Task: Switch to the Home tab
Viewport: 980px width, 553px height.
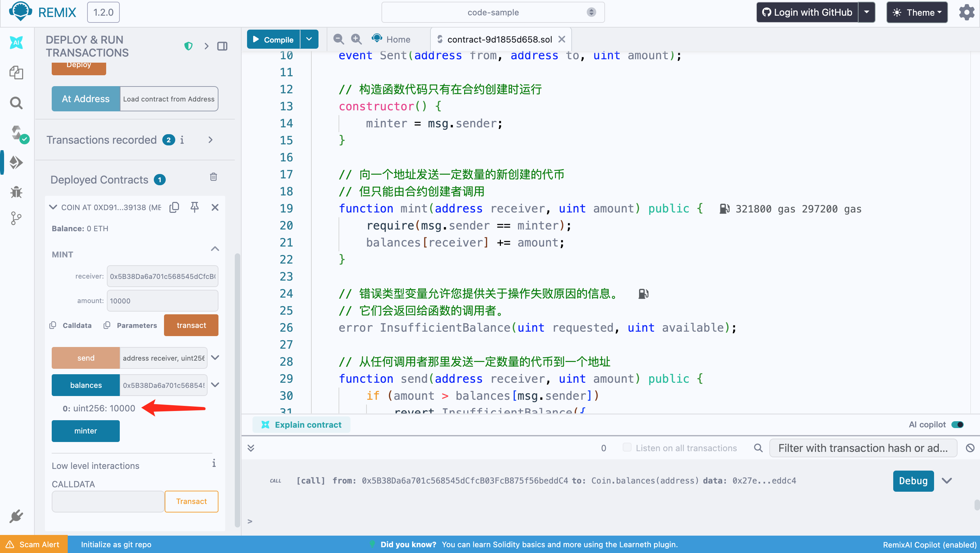Action: pyautogui.click(x=391, y=39)
